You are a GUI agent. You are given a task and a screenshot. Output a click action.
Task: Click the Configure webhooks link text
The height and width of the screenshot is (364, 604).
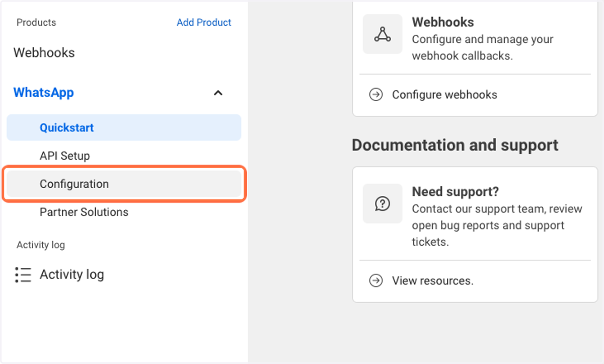click(444, 95)
